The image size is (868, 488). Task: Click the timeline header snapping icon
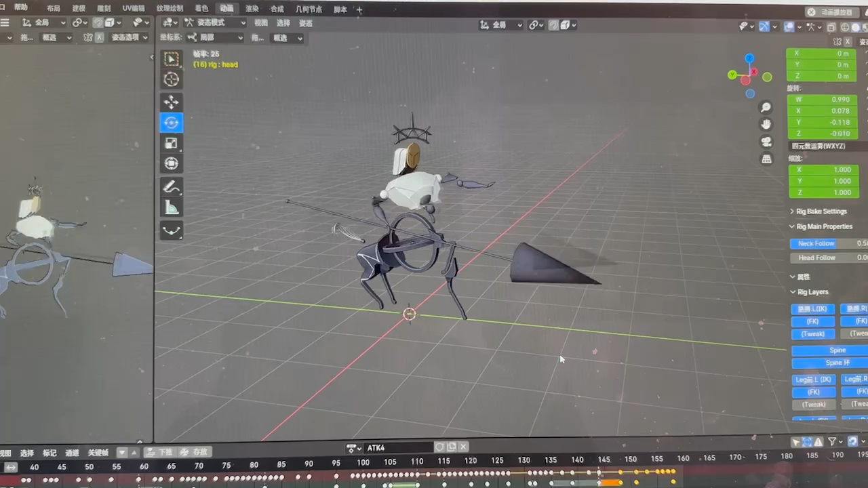pyautogui.click(x=853, y=441)
